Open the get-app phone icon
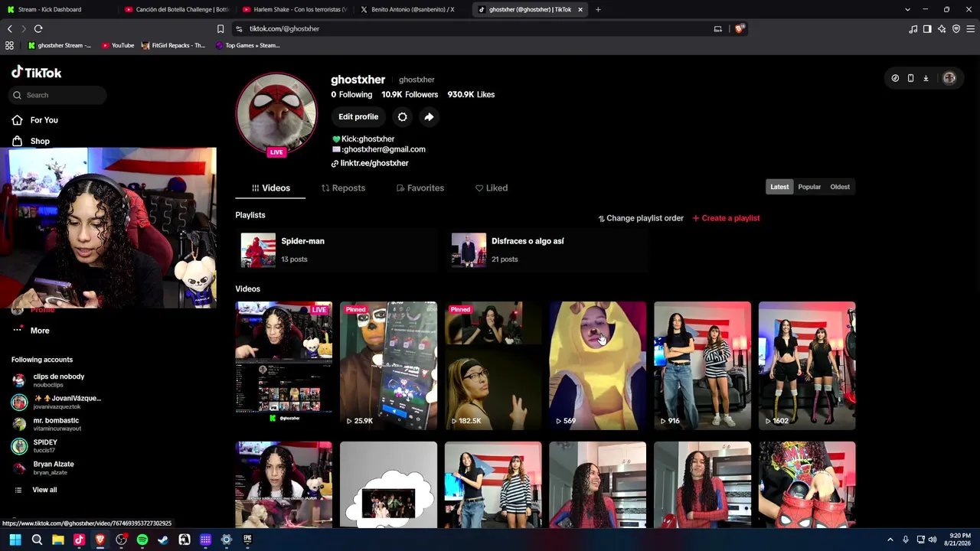This screenshot has width=980, height=551. (x=910, y=78)
